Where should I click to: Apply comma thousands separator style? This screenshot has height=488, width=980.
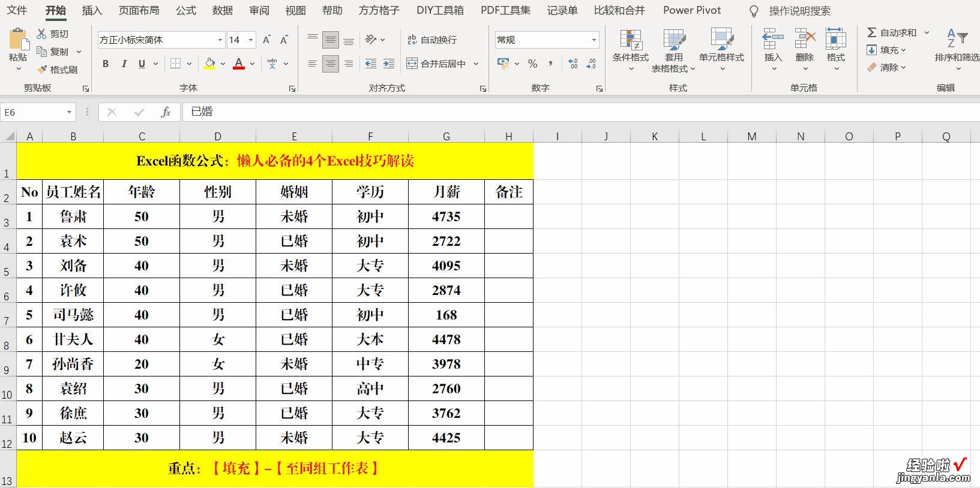click(x=551, y=64)
